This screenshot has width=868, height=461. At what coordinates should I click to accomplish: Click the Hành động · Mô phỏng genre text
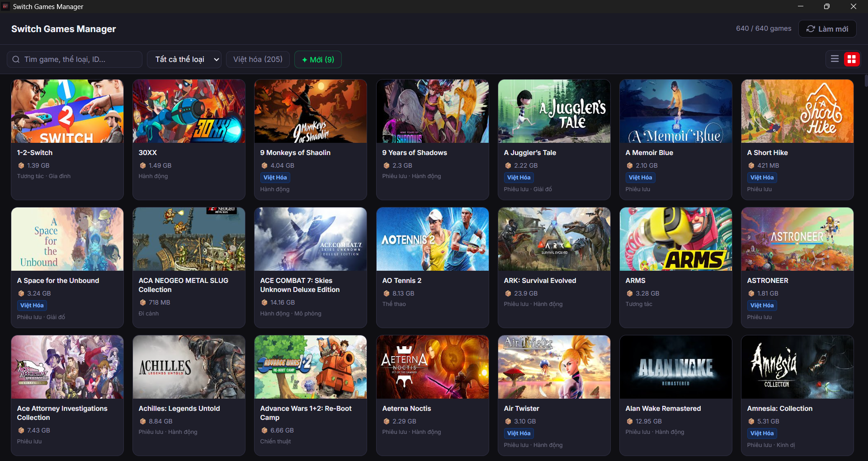291,314
